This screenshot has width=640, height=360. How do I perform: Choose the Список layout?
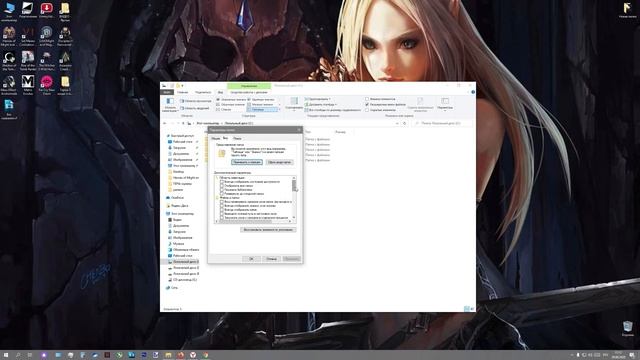pos(224,109)
